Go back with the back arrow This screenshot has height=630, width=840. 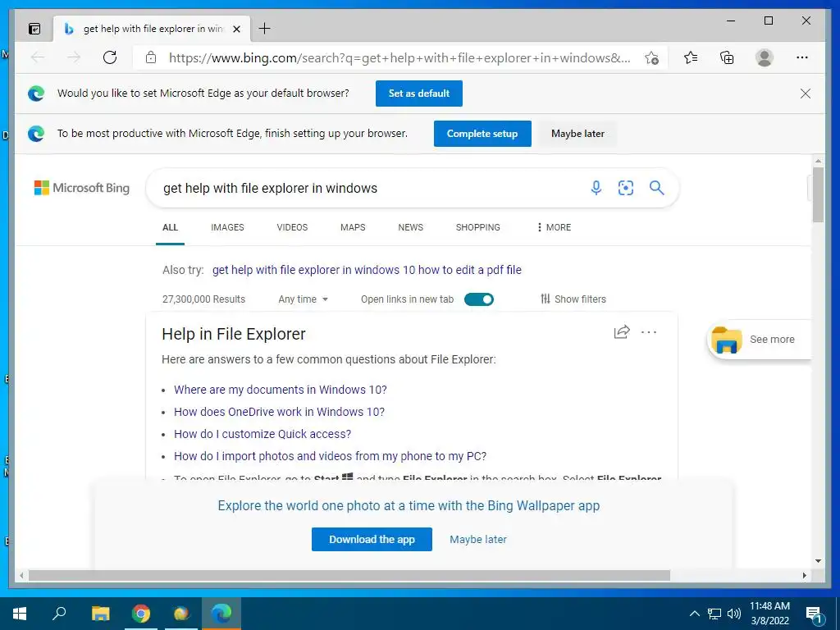[x=38, y=57]
